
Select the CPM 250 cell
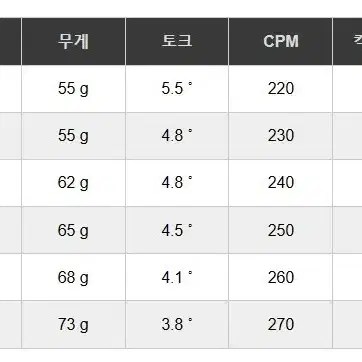click(x=281, y=230)
